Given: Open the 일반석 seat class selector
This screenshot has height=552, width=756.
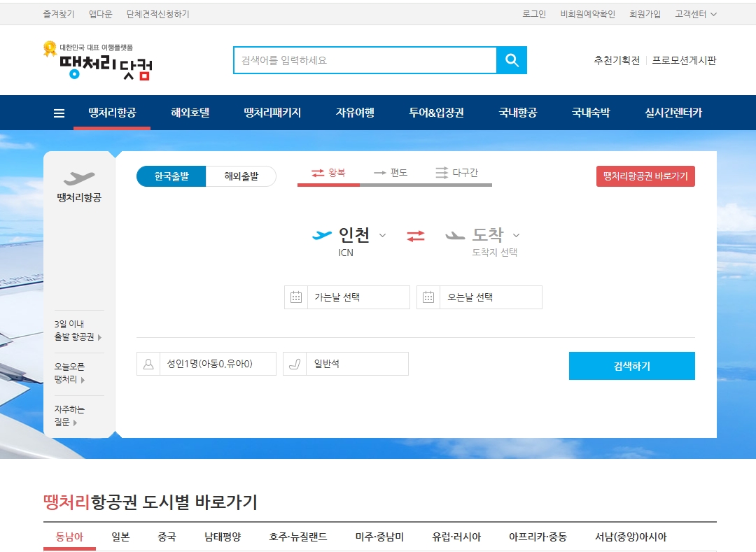Looking at the screenshot, I should (x=346, y=364).
